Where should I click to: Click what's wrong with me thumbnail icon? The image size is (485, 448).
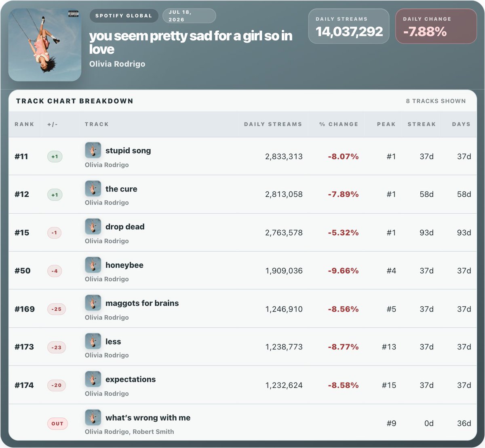click(93, 418)
